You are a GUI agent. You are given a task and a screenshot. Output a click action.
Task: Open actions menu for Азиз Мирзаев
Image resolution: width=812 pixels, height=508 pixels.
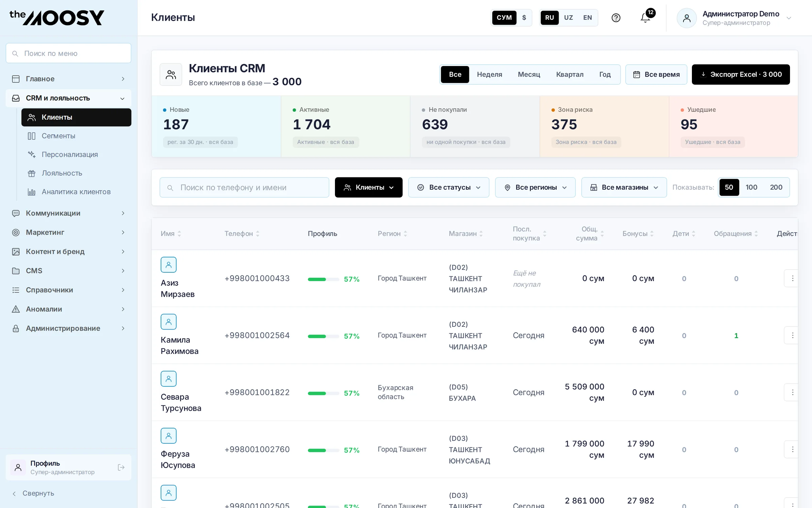coord(792,278)
